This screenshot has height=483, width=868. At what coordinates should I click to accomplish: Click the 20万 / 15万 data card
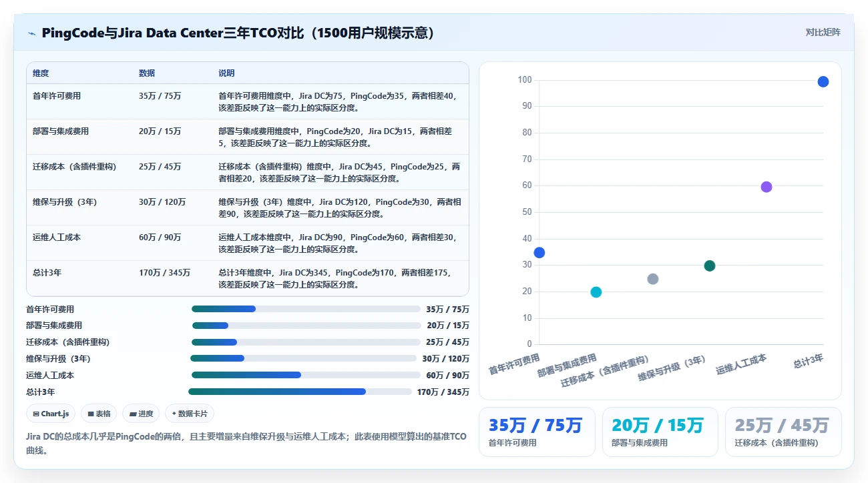pyautogui.click(x=660, y=432)
